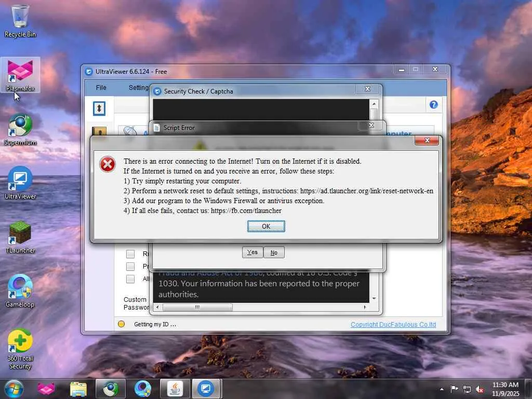The width and height of the screenshot is (532, 399).
Task: Open Plasmafox from the taskbar
Action: coord(46,389)
